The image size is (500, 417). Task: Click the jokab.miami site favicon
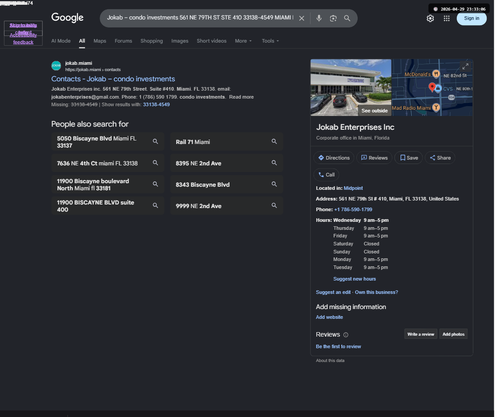[56, 66]
